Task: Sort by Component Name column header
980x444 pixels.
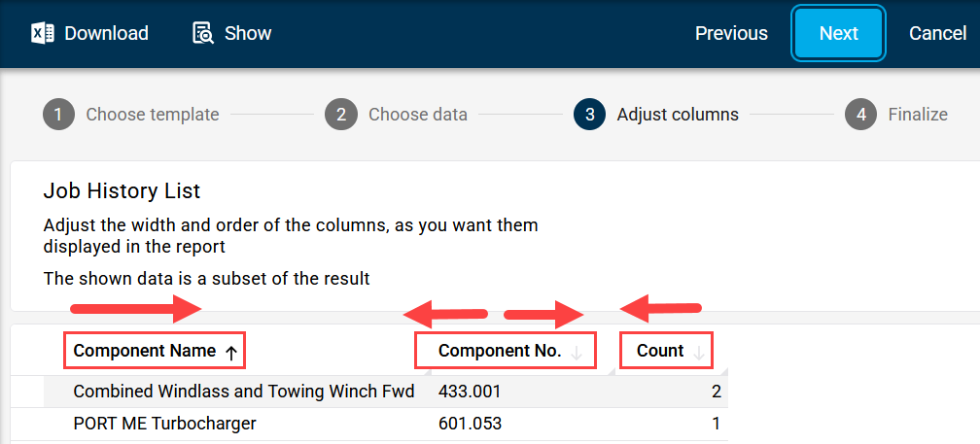Action: (x=144, y=351)
